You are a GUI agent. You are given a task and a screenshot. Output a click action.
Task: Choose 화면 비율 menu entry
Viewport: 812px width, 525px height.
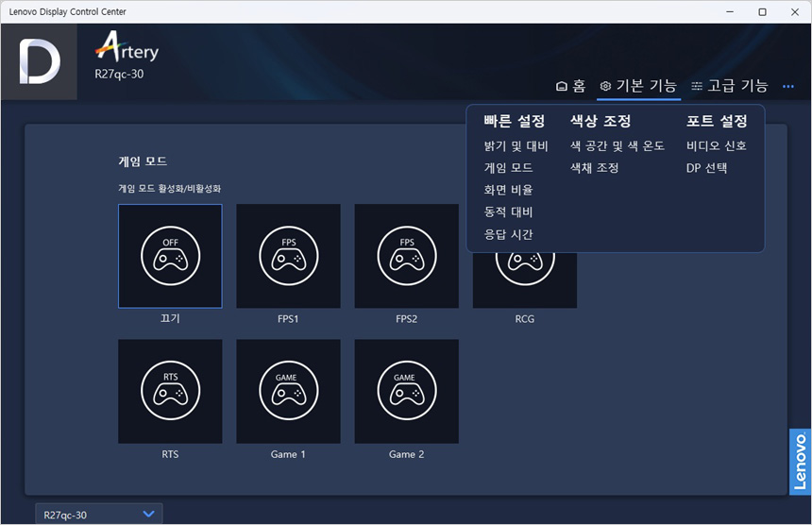click(508, 190)
